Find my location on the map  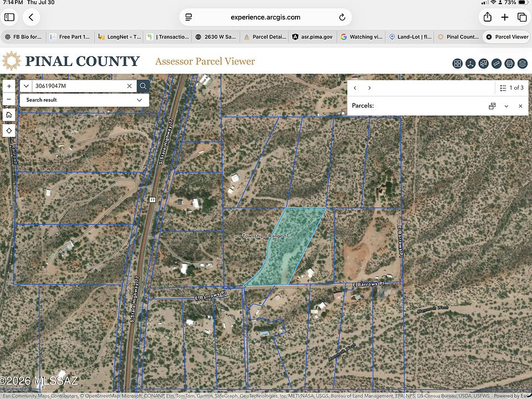(x=9, y=130)
